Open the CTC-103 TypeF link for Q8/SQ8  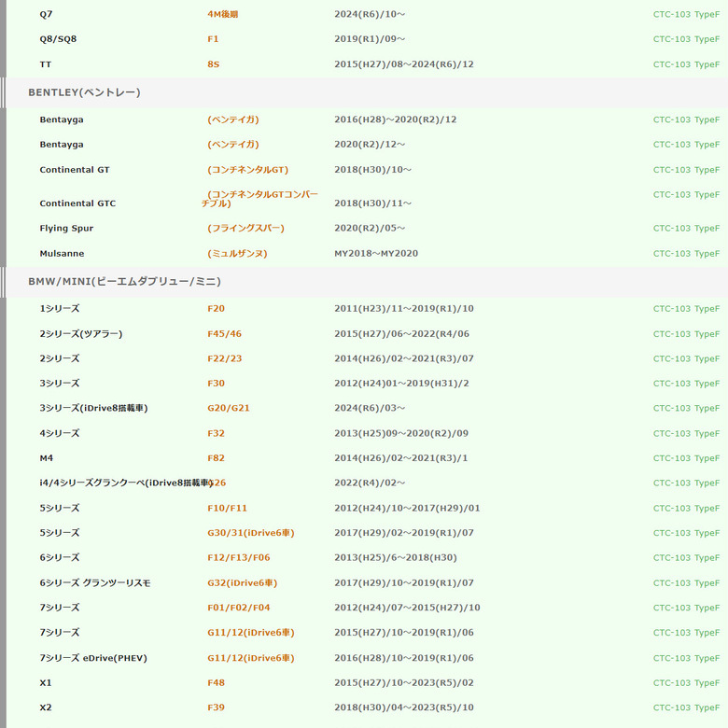pyautogui.click(x=686, y=39)
